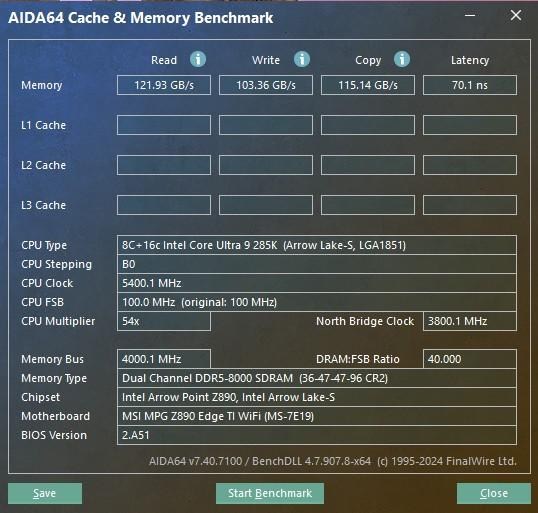The height and width of the screenshot is (513, 538).
Task: Click the Memory Write value box
Action: pyautogui.click(x=266, y=85)
